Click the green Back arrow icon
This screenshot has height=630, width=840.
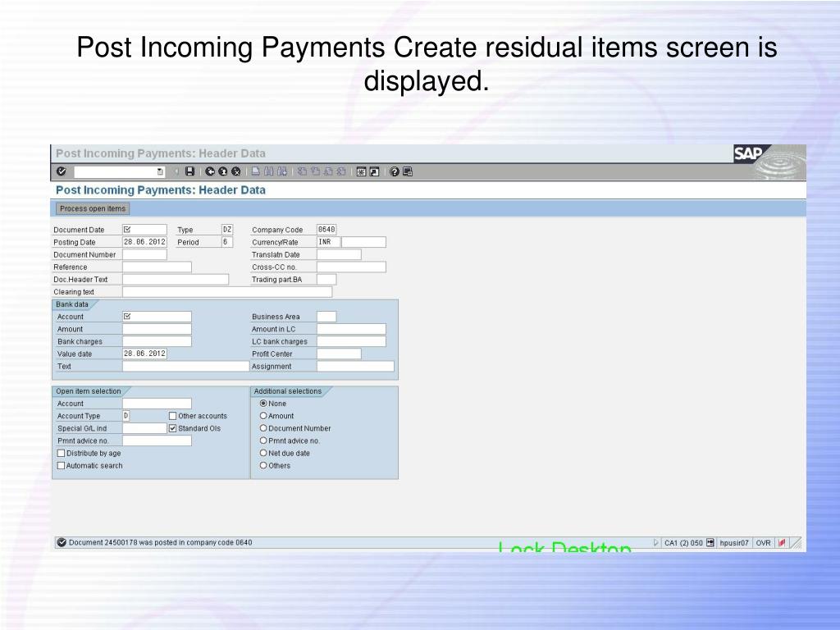click(210, 171)
